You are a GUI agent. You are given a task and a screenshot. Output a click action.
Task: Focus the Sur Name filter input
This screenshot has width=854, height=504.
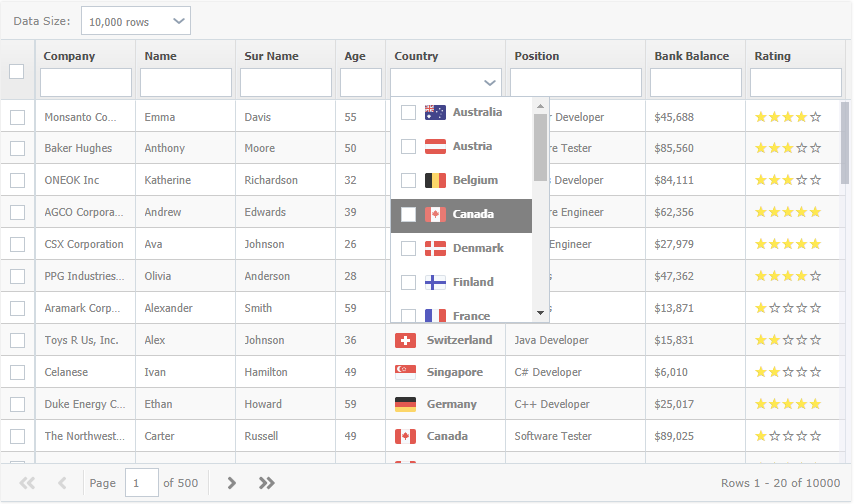286,82
